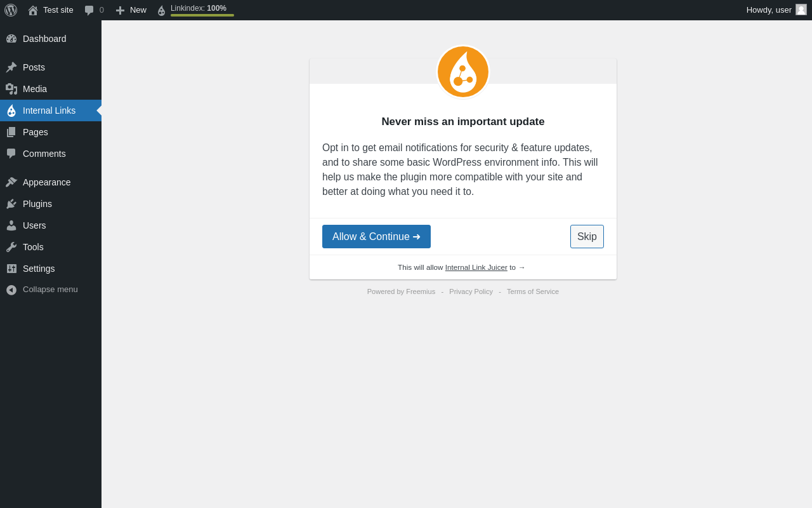
Task: Open the Settings menu item
Action: [51, 269]
